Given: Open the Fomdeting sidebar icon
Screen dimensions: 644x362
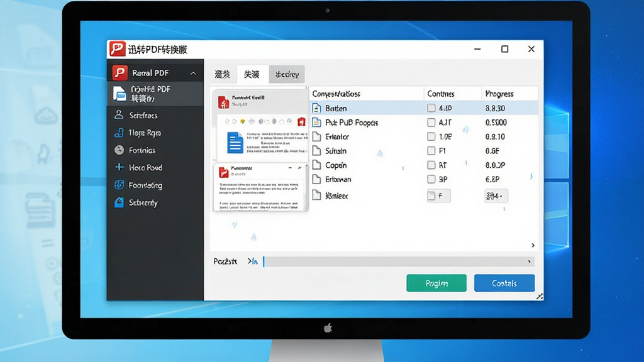Looking at the screenshot, I should click(x=119, y=185).
